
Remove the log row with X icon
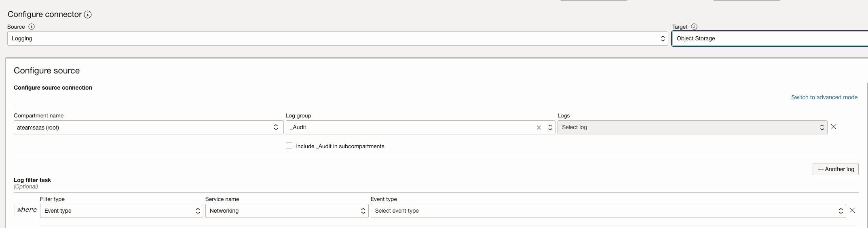pyautogui.click(x=834, y=127)
